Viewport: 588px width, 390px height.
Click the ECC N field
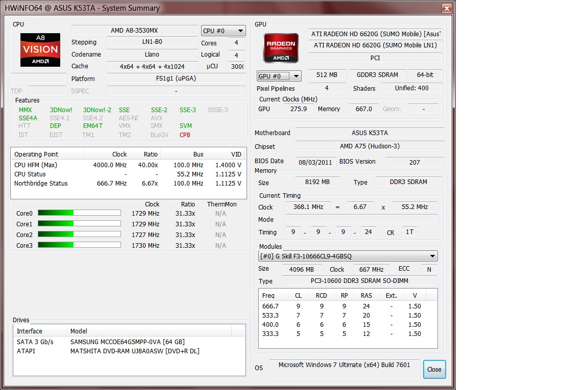point(429,269)
